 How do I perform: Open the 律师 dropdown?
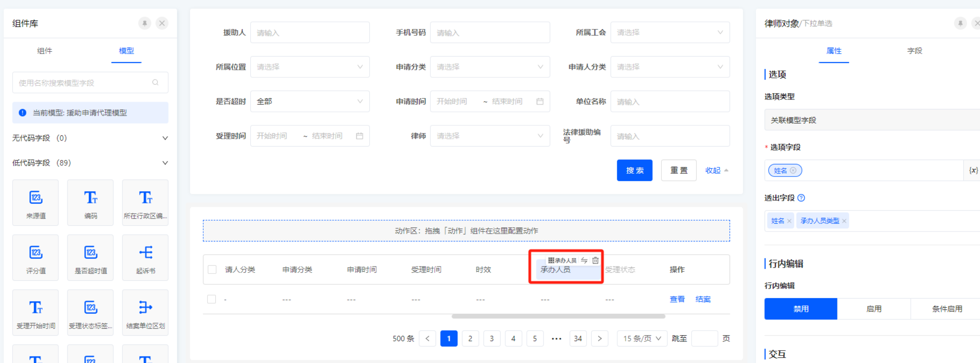click(x=490, y=136)
